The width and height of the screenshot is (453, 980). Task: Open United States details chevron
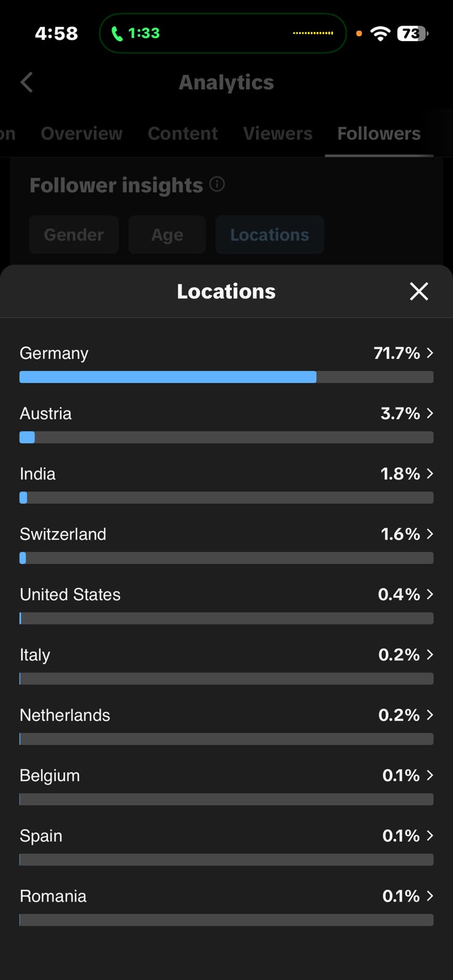pyautogui.click(x=430, y=594)
